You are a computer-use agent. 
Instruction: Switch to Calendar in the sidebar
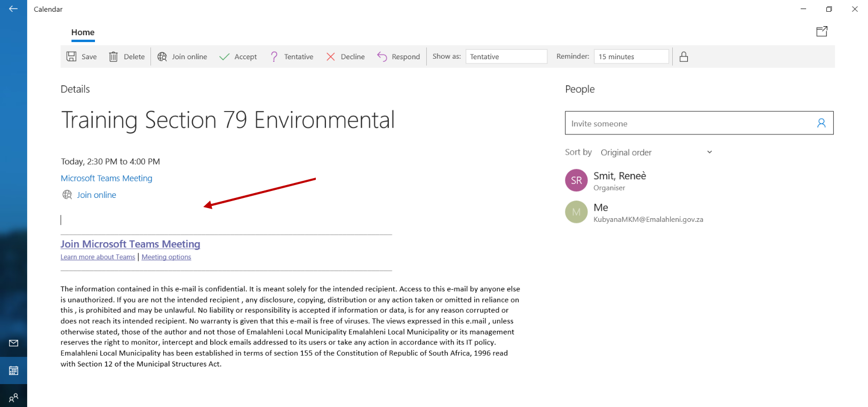pos(13,370)
